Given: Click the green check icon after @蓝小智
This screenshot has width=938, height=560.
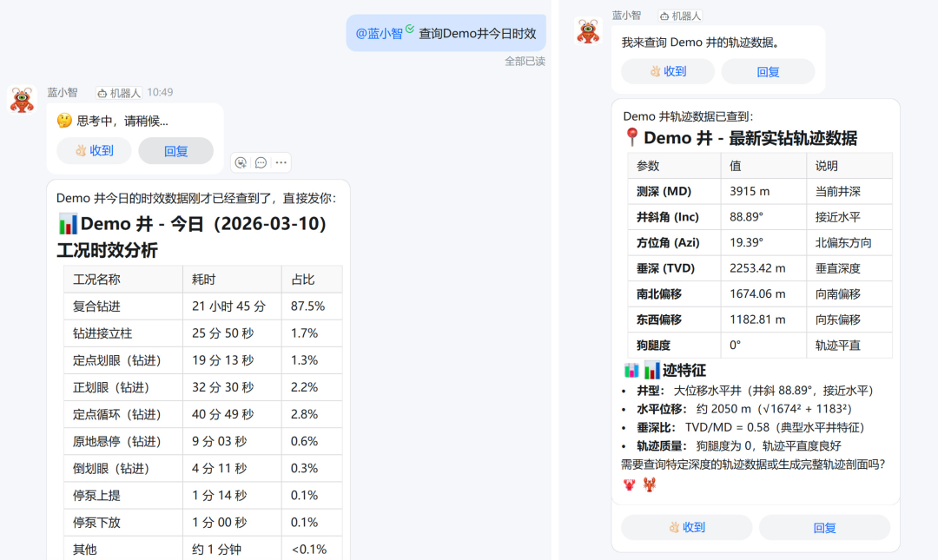Looking at the screenshot, I should click(x=410, y=30).
